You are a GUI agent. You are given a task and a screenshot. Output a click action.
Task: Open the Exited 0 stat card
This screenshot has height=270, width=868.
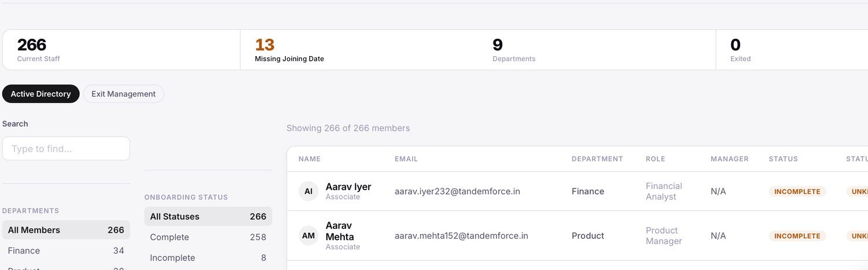point(792,50)
